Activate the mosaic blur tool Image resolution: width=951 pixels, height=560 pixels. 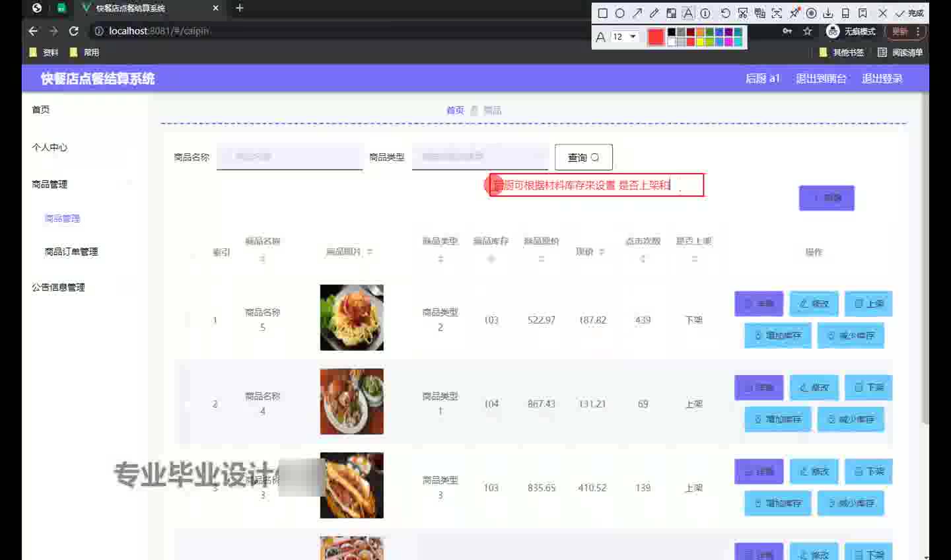671,13
